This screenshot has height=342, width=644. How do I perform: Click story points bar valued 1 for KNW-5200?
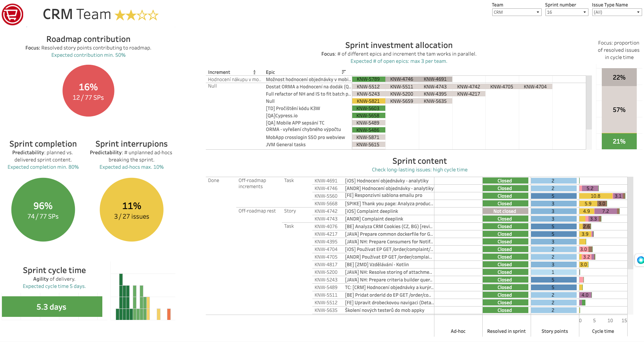[553, 272]
